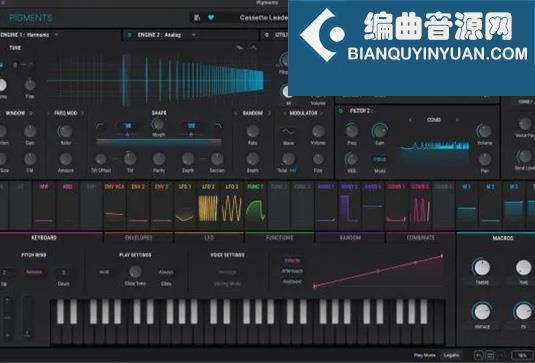This screenshot has height=363, width=535.
Task: Click the Shape Parity knob
Action: (x=159, y=159)
